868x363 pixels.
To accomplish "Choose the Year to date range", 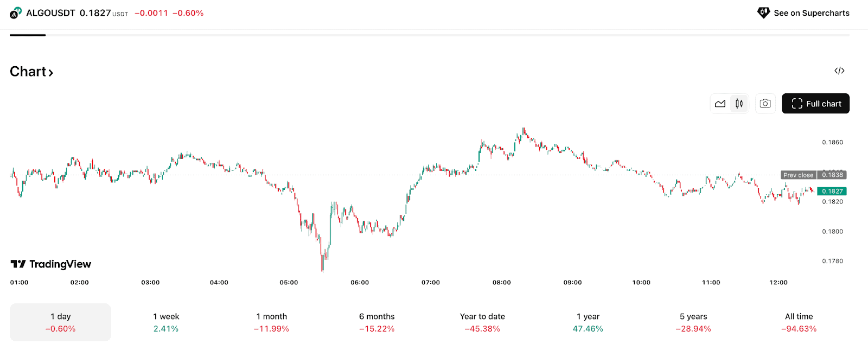I will pyautogui.click(x=482, y=322).
